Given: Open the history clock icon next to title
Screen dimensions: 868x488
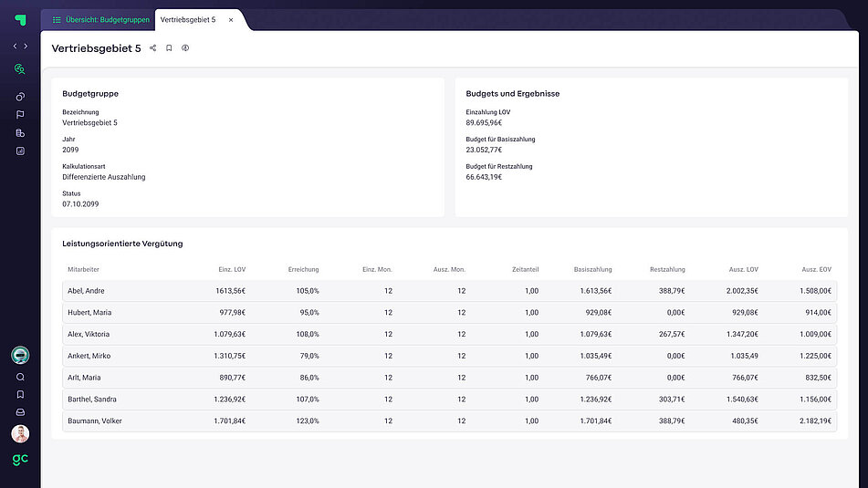Looking at the screenshot, I should 185,48.
